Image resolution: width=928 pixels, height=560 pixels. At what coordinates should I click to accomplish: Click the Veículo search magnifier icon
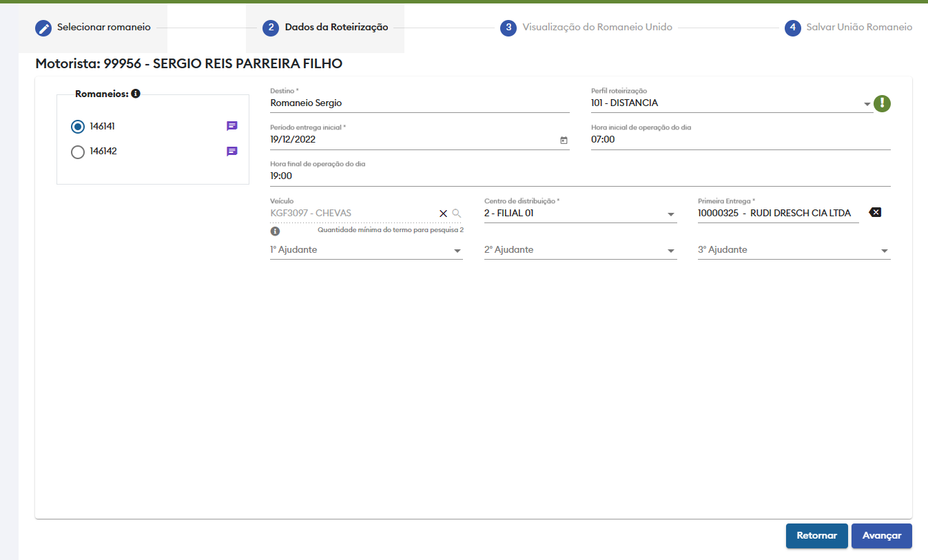[456, 214]
